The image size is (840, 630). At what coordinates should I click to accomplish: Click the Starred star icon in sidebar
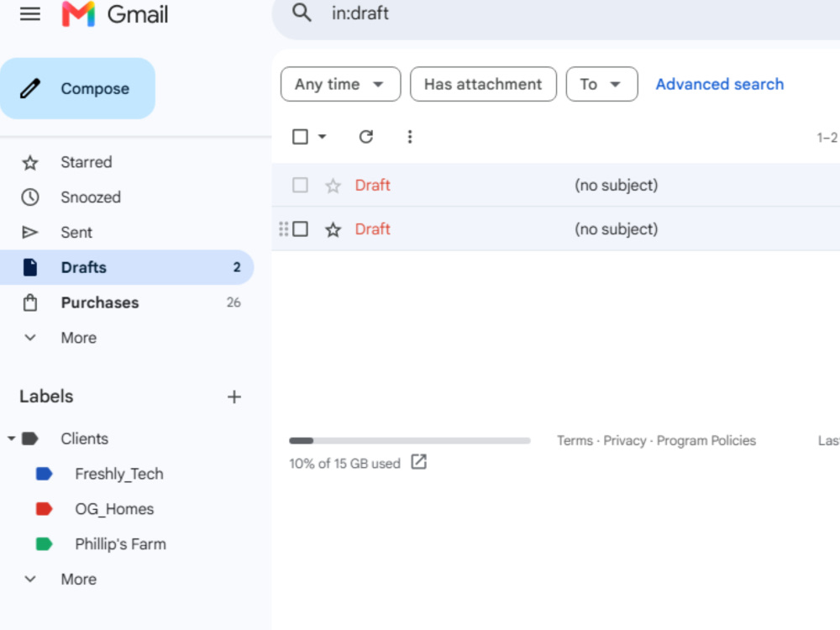[30, 162]
